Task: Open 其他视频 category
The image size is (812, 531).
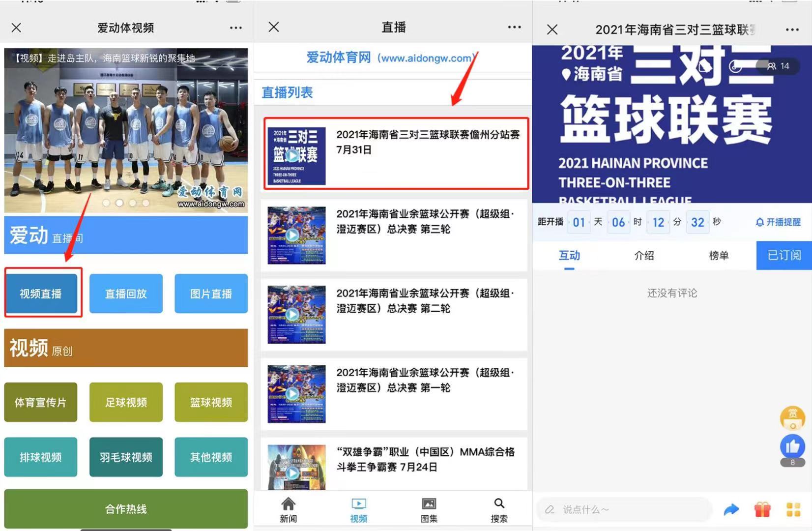Action: coord(211,457)
